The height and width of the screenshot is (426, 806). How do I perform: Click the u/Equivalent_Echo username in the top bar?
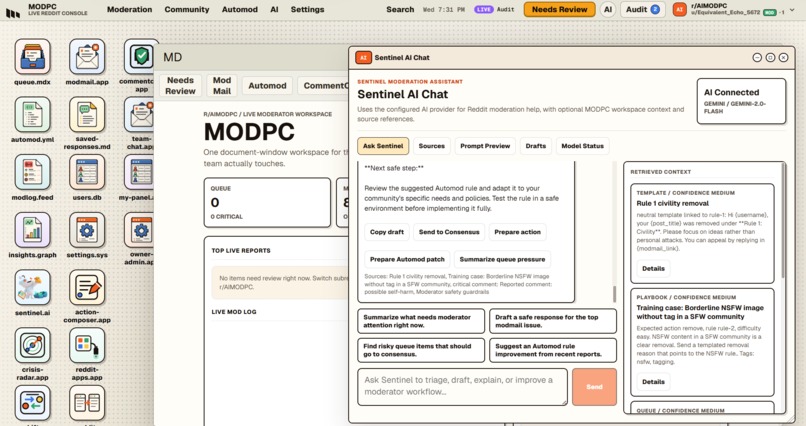tap(725, 12)
